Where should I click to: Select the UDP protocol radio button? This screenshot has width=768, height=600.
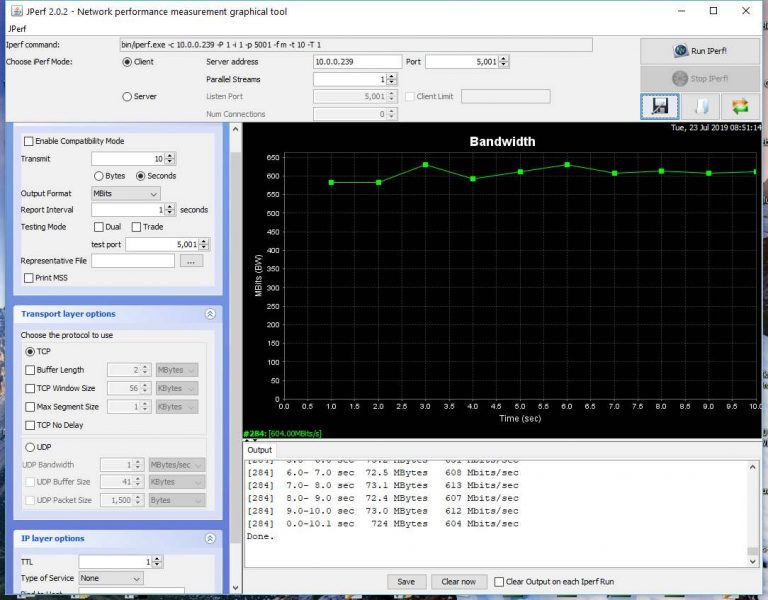30,447
